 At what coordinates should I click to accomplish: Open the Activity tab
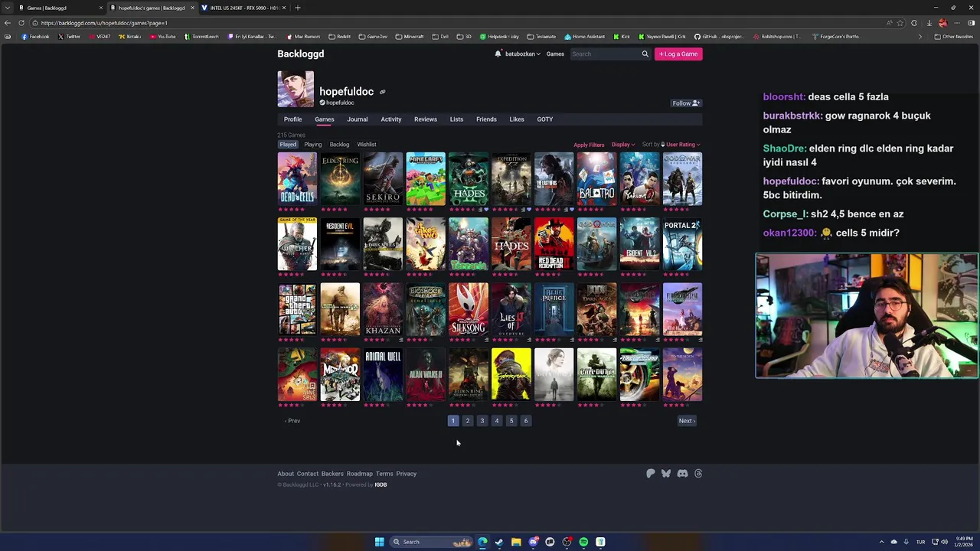[390, 119]
